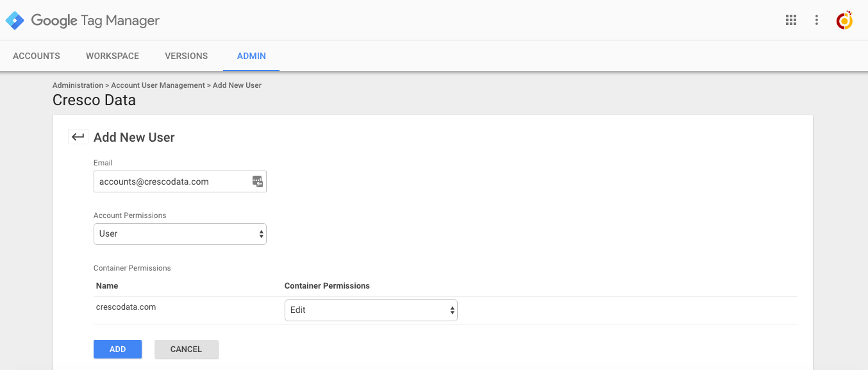Switch to the Accounts tab
Viewport: 868px width, 370px height.
(x=37, y=56)
